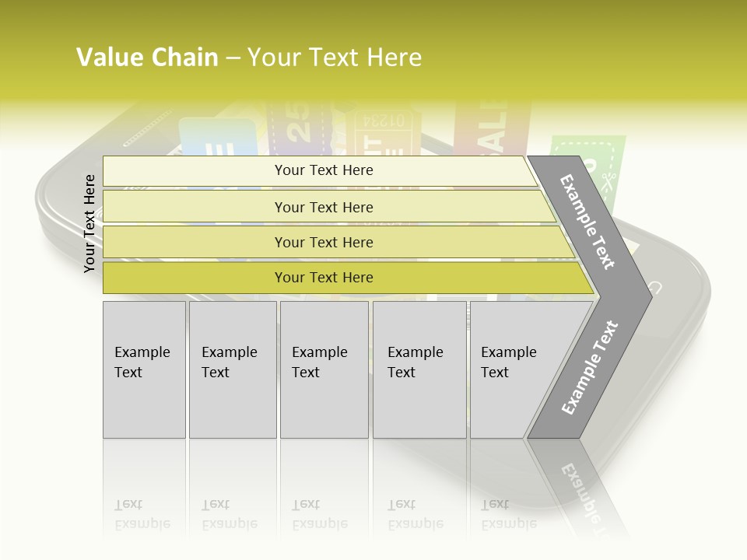Select the slide title 'Value Chain'
Image resolution: width=747 pixels, height=560 pixels.
point(147,58)
